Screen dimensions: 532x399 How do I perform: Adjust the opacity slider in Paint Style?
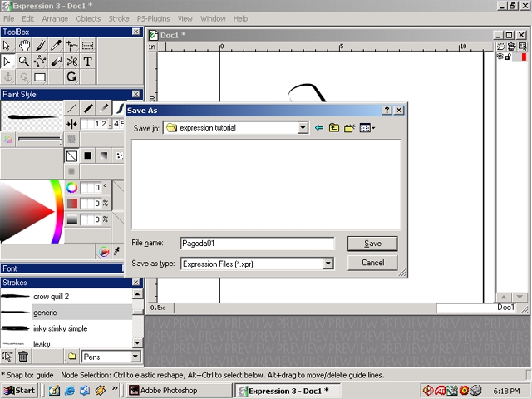click(x=40, y=139)
